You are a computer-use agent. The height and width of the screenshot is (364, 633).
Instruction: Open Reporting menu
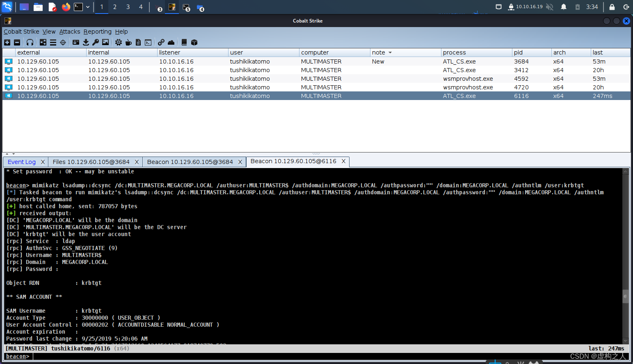[98, 32]
